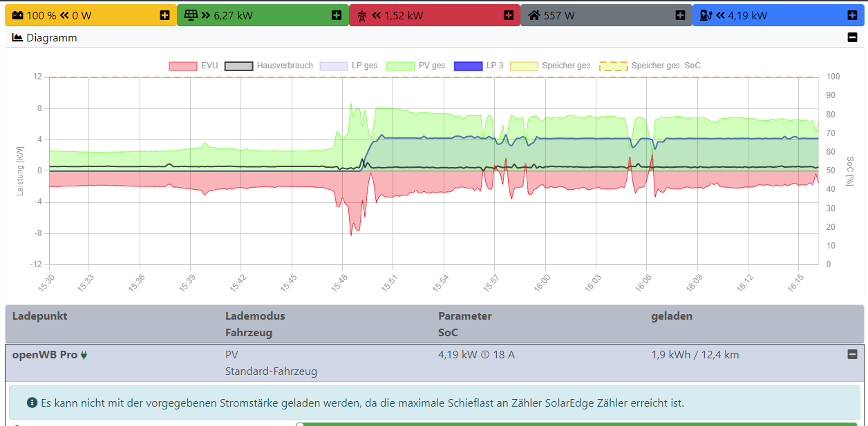
Task: Collapse the openWB Pro charge point row
Action: click(x=852, y=354)
